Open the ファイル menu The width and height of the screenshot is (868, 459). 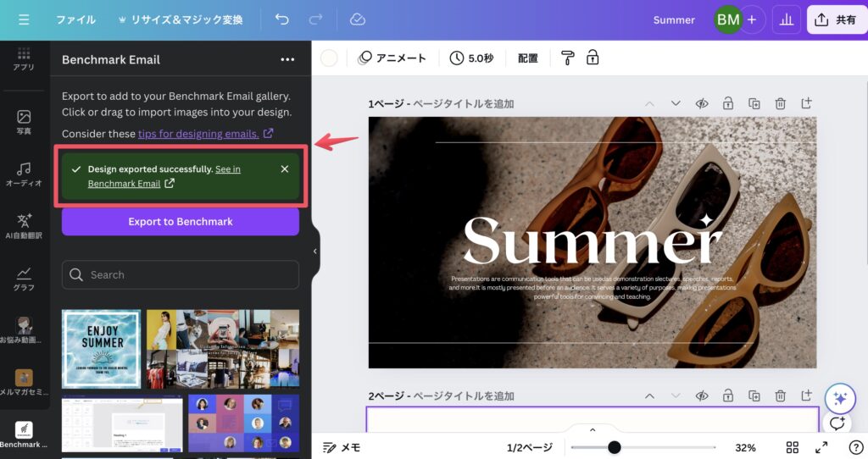coord(75,19)
